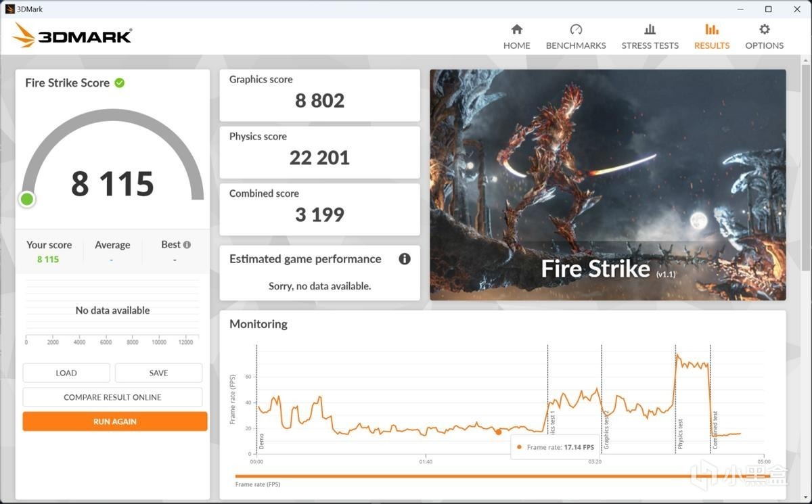812x504 pixels.
Task: Switch to the BENCHMARKS tab
Action: click(576, 37)
